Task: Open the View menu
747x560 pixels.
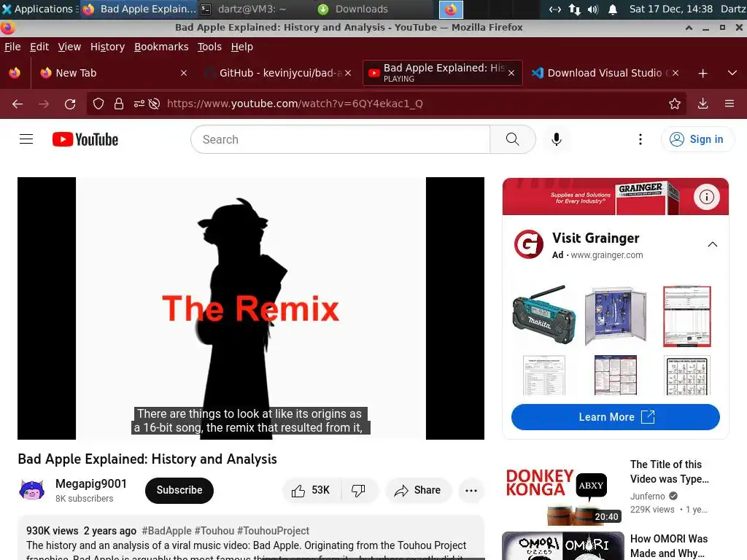Action: [69, 47]
